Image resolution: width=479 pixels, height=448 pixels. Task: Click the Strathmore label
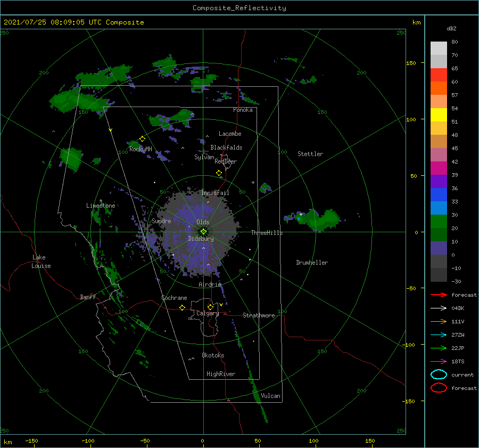click(259, 315)
